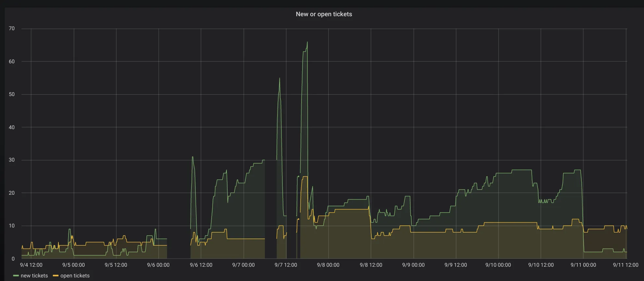Click the x-axis label '9/7 12:00'
Screen dimensions: 644x281
point(286,265)
